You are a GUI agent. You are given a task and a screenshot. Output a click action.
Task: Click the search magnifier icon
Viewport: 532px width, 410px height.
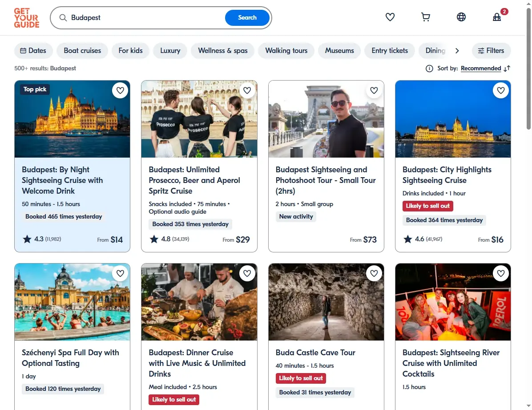(x=63, y=18)
